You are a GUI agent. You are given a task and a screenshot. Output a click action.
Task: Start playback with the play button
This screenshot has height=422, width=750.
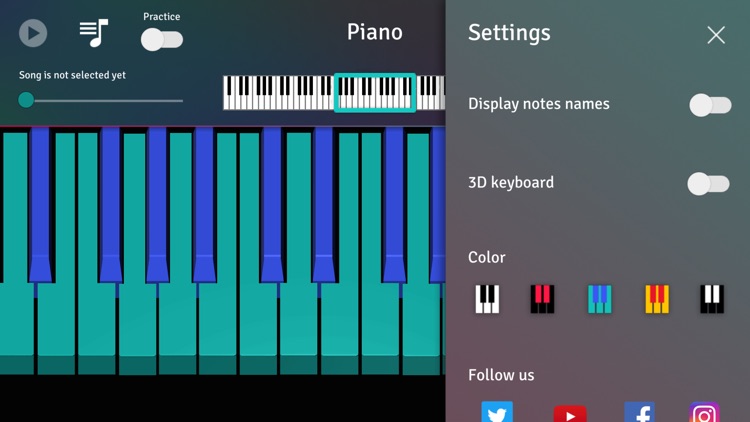pos(33,33)
